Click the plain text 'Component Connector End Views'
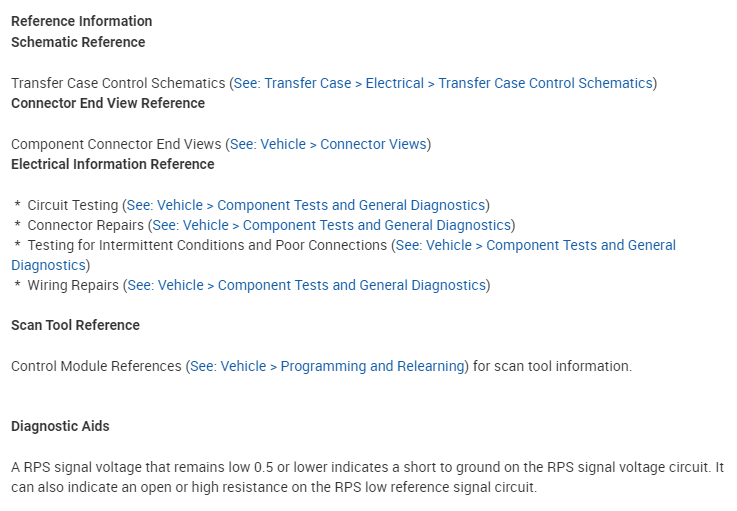Screen dimensions: 737x511 pos(116,144)
